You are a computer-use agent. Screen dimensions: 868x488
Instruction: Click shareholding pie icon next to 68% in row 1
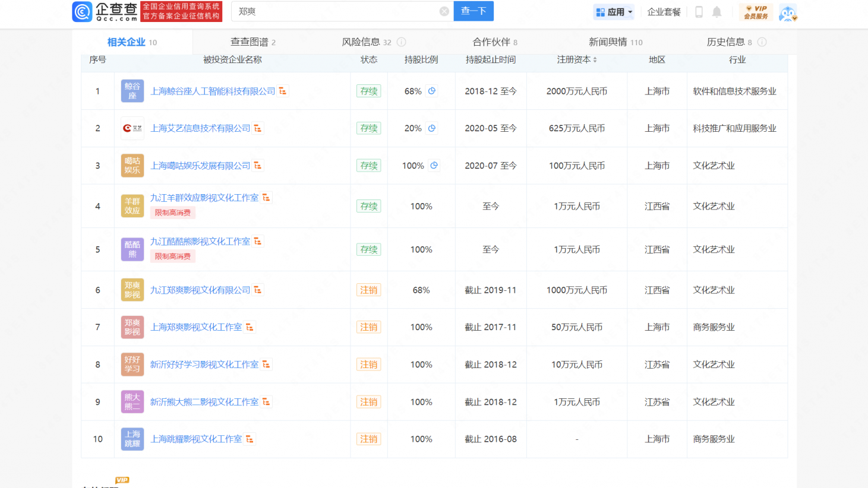tap(432, 91)
